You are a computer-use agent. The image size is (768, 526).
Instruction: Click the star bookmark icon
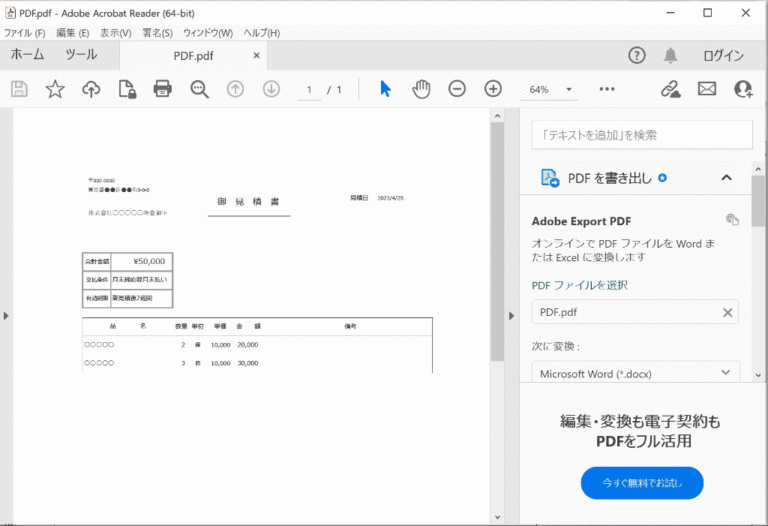[x=55, y=89]
